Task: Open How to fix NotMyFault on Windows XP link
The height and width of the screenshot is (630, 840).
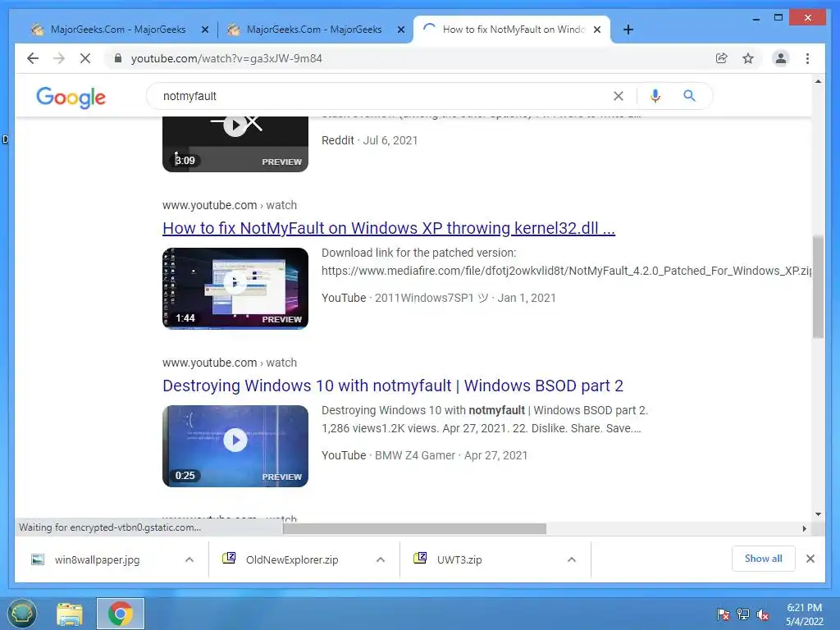Action: (389, 228)
